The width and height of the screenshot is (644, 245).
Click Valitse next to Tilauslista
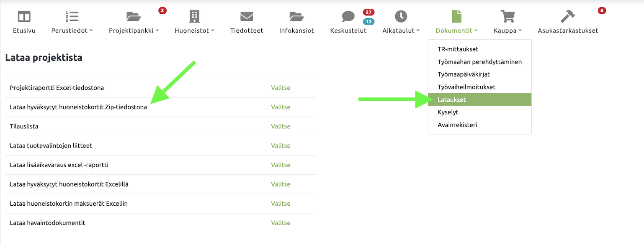tap(281, 126)
